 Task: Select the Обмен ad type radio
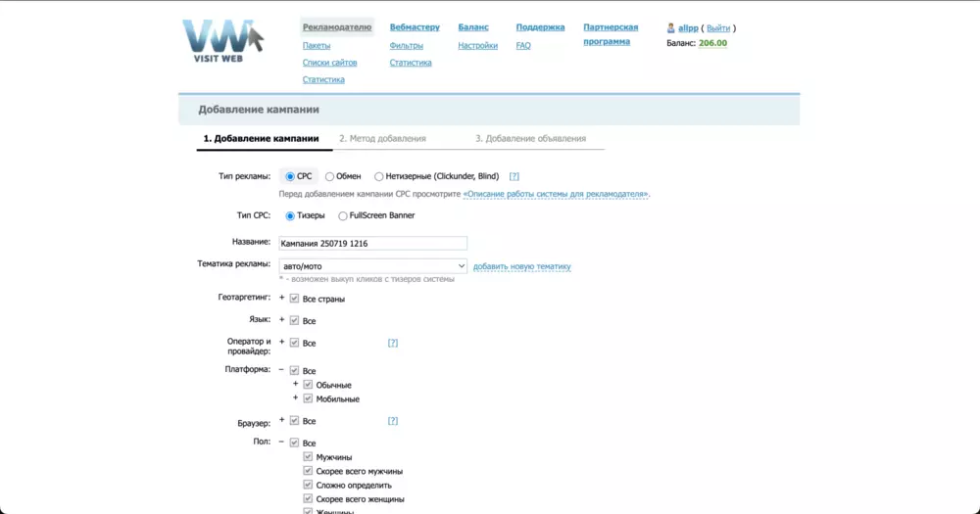click(329, 177)
